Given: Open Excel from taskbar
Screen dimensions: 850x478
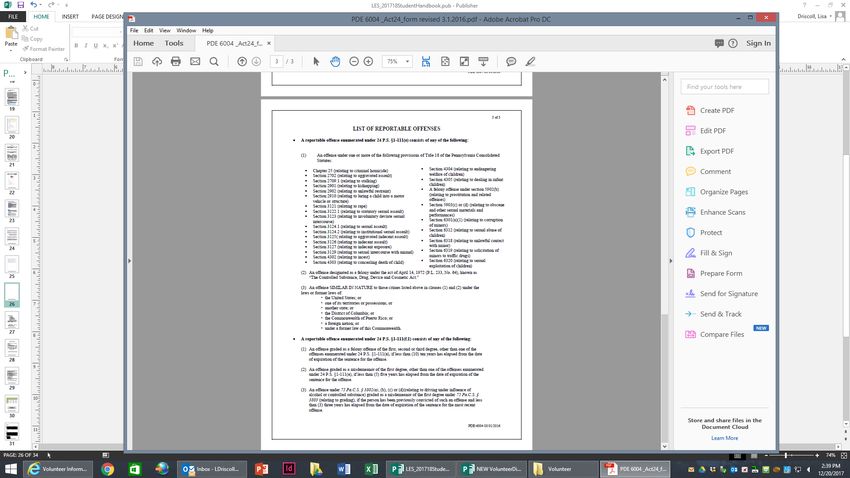Looking at the screenshot, I should [371, 469].
